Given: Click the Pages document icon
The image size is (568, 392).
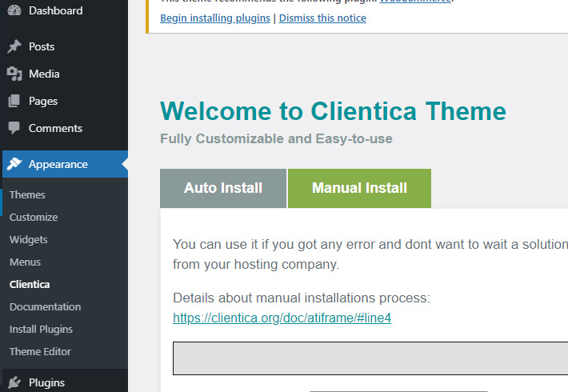Looking at the screenshot, I should (14, 102).
